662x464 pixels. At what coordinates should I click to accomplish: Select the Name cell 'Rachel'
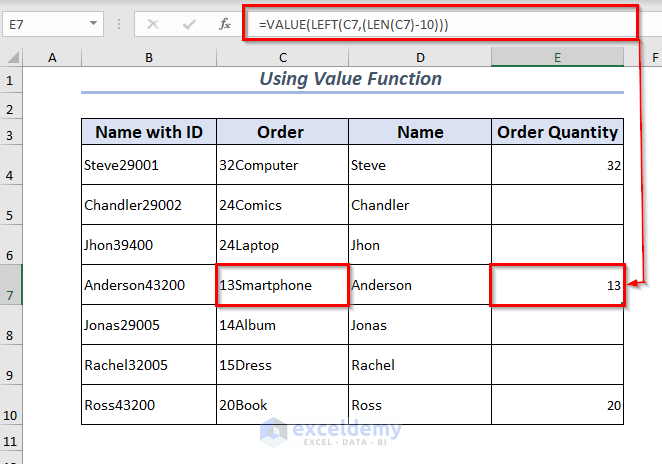pyautogui.click(x=420, y=365)
